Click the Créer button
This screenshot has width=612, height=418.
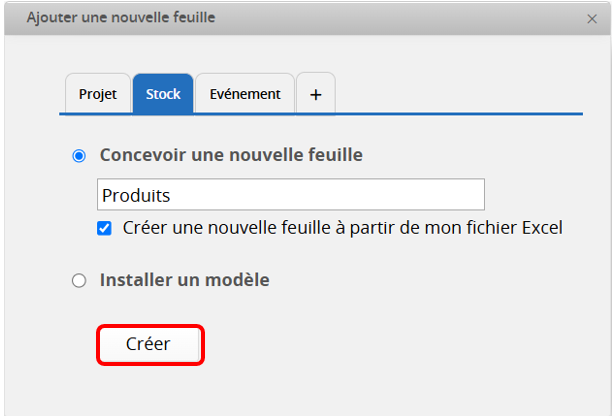[150, 344]
